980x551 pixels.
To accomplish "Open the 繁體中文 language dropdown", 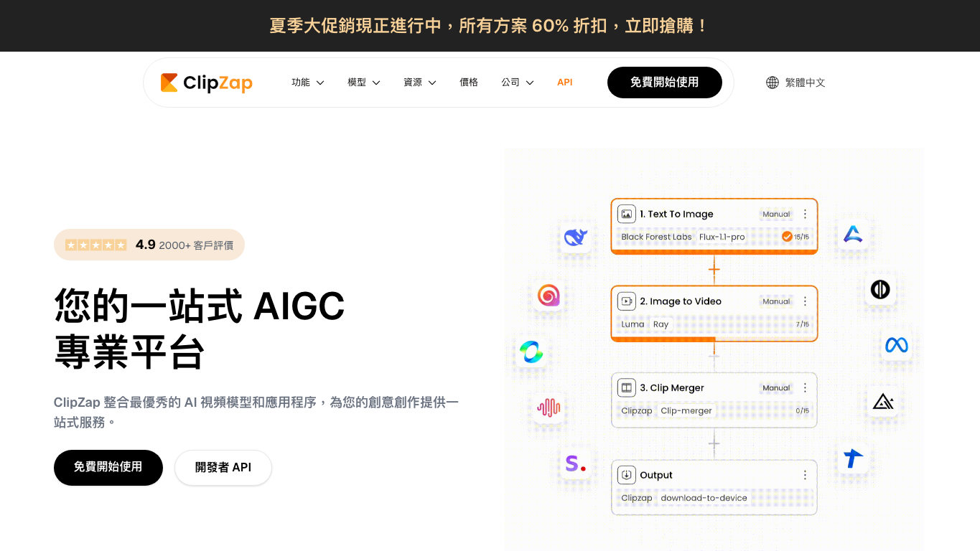I will point(796,83).
